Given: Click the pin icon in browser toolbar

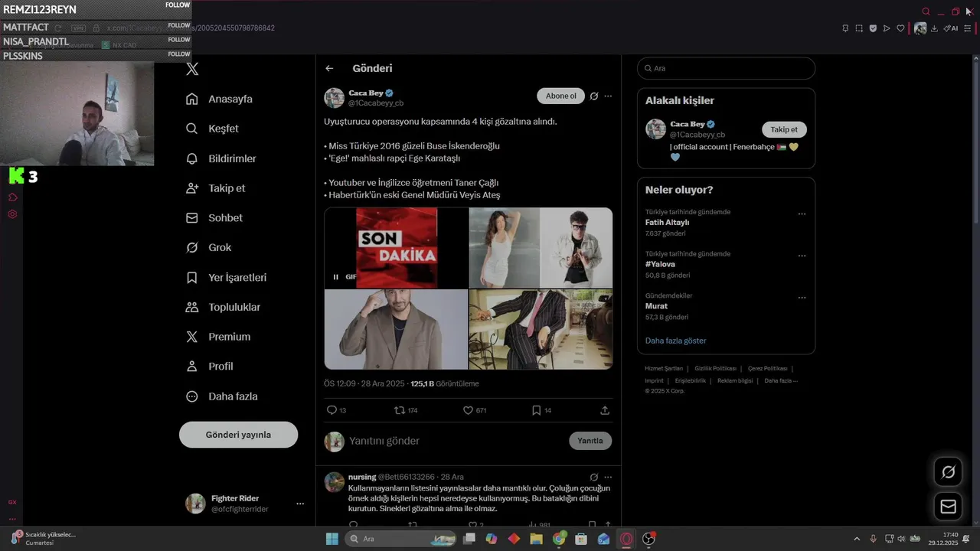Looking at the screenshot, I should 845,28.
